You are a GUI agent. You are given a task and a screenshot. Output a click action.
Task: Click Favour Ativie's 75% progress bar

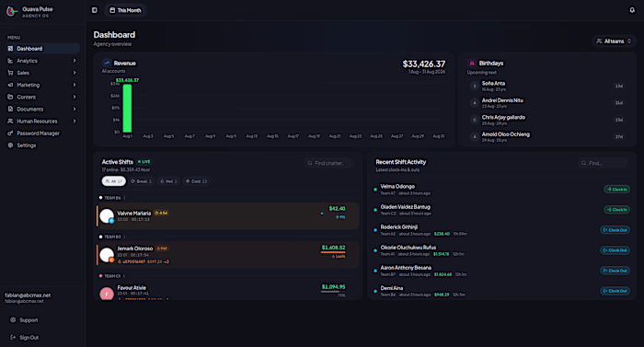[x=333, y=292]
